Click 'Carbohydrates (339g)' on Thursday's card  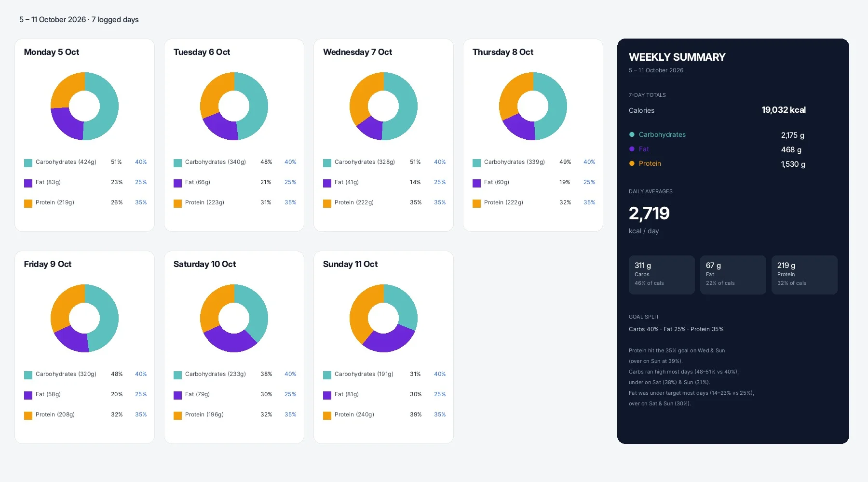515,162
